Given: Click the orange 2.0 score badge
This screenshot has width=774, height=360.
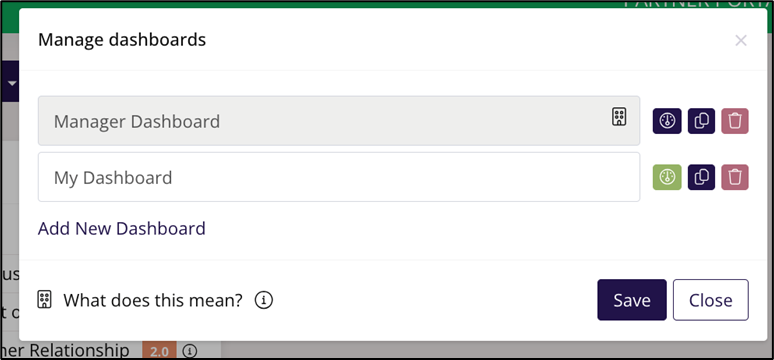Looking at the screenshot, I should (x=159, y=352).
